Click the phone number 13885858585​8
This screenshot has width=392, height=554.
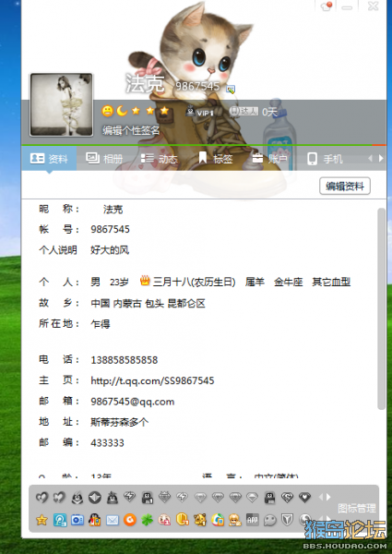[x=125, y=360]
